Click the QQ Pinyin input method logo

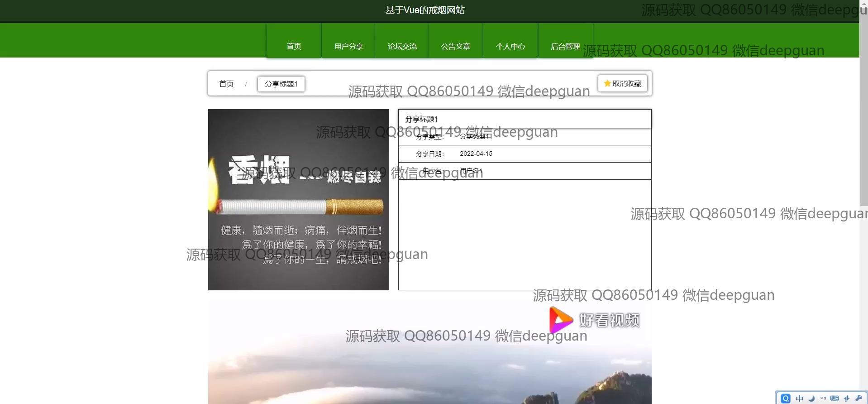[786, 398]
